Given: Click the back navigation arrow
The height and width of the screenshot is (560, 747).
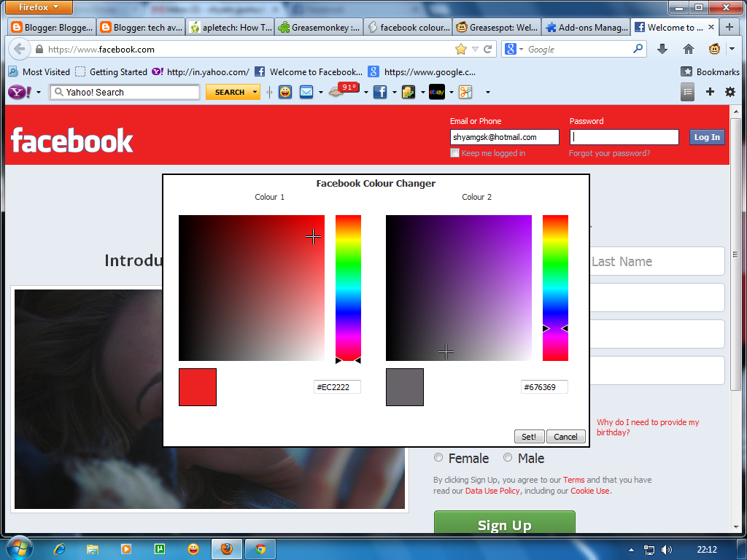Looking at the screenshot, I should (x=20, y=49).
